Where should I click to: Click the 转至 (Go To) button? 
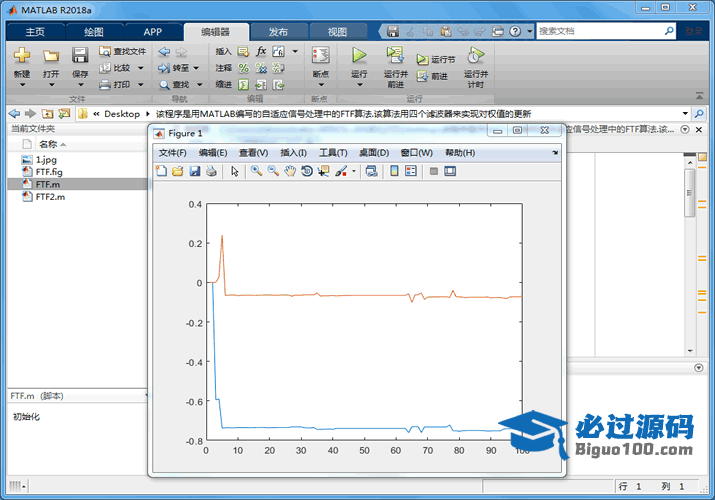coord(174,68)
